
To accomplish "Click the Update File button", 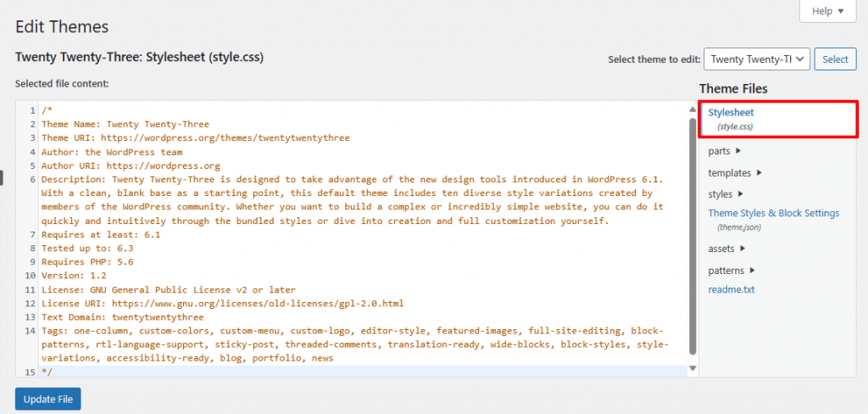I will [48, 399].
